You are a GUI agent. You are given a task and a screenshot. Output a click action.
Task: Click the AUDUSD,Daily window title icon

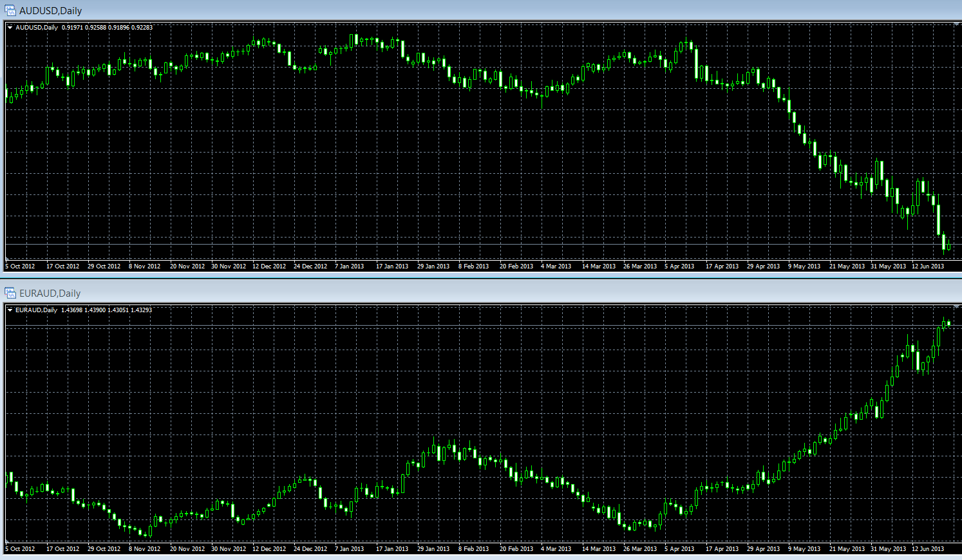pyautogui.click(x=10, y=10)
